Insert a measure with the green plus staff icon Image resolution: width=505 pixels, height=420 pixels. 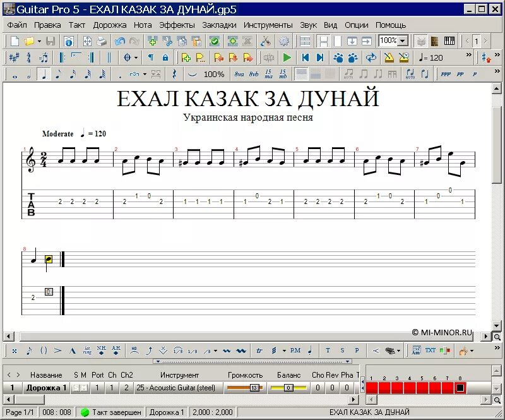152,41
